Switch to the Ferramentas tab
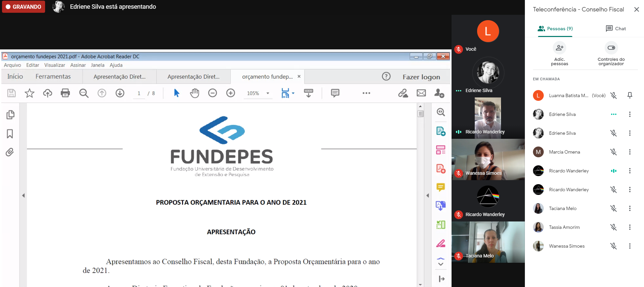Screen dimensions: 644x287 pos(53,77)
